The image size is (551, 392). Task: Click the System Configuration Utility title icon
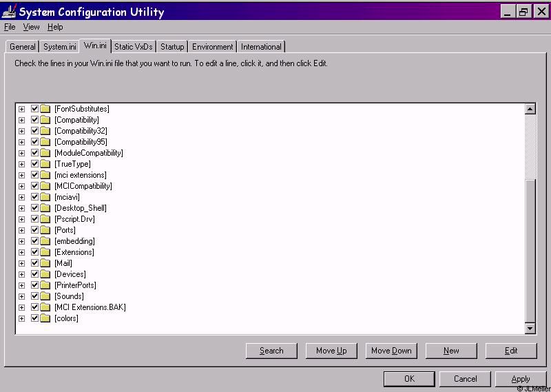(8, 11)
